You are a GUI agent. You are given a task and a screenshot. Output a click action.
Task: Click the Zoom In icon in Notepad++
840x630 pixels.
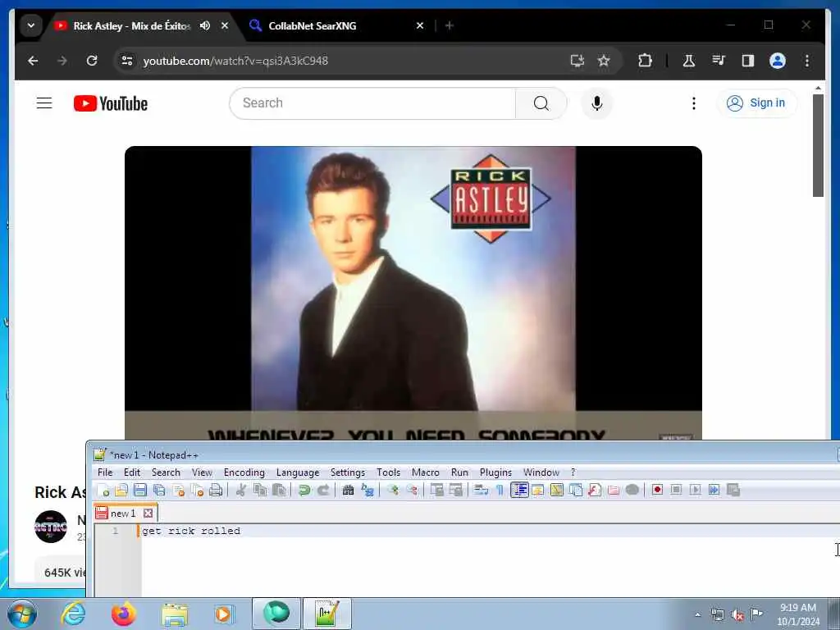[393, 490]
